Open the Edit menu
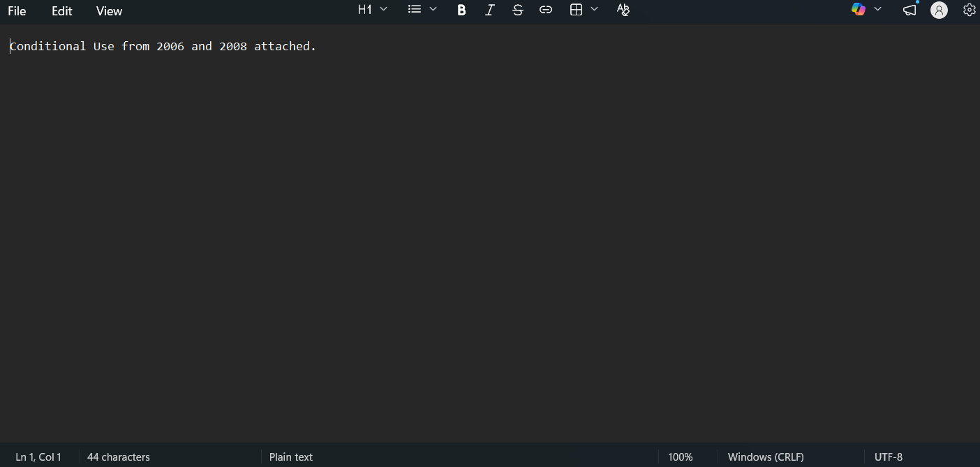This screenshot has width=980, height=467. [x=62, y=11]
